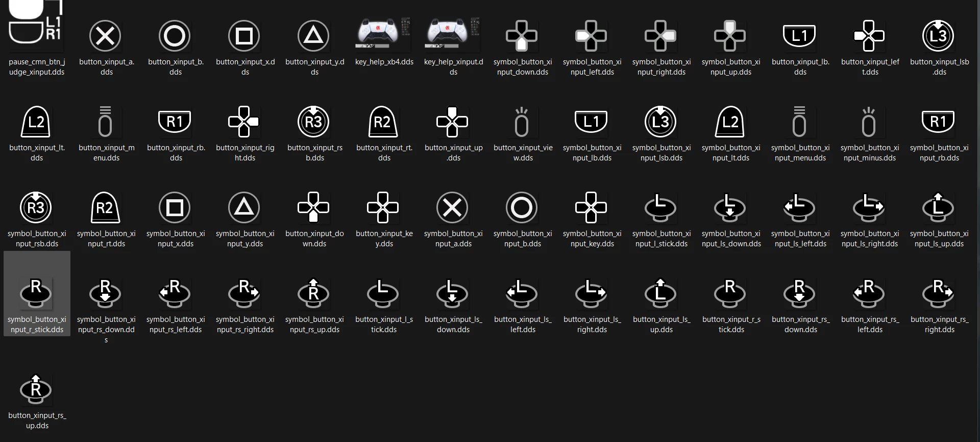The height and width of the screenshot is (442, 980).
Task: Select highlighted symbol_button_xinput_r_stick.dds file
Action: point(37,294)
